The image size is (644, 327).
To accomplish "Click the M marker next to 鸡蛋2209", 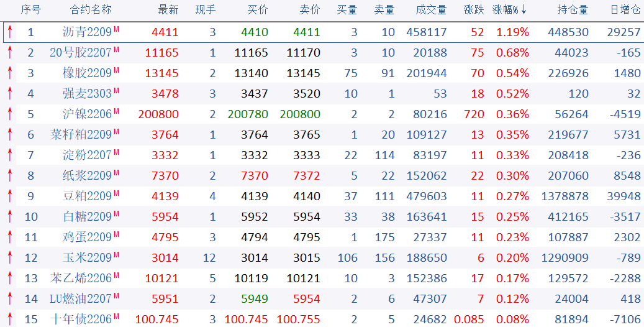I will point(116,234).
